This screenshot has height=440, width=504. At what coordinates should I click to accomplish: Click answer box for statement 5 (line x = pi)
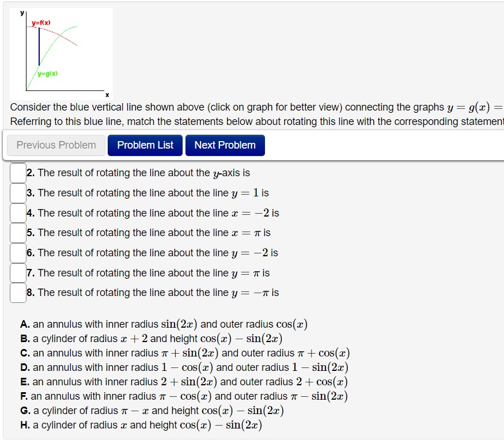[17, 233]
